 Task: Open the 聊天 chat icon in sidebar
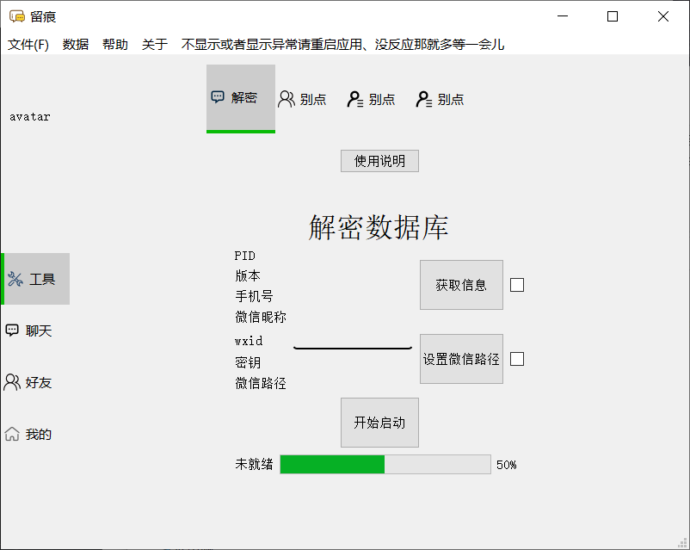coord(13,331)
